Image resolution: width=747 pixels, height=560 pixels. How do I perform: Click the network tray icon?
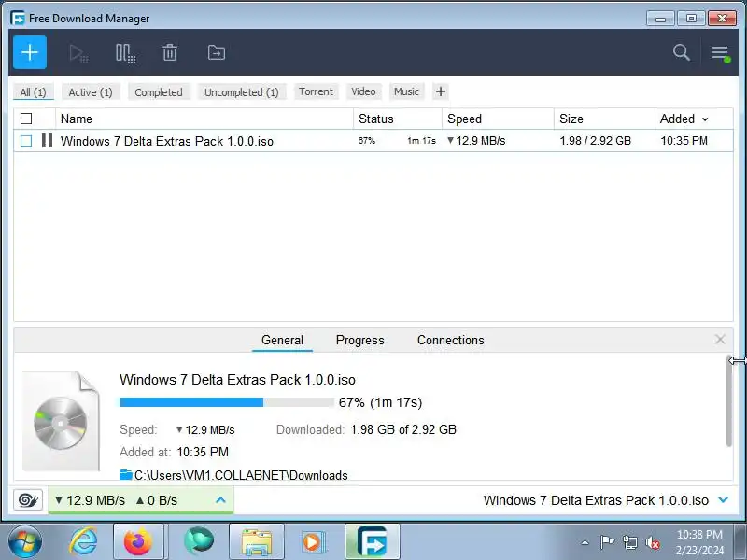pyautogui.click(x=629, y=542)
